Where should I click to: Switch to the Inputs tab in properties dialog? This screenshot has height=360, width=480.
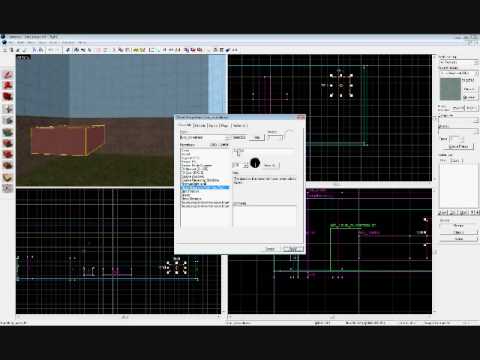(213, 126)
